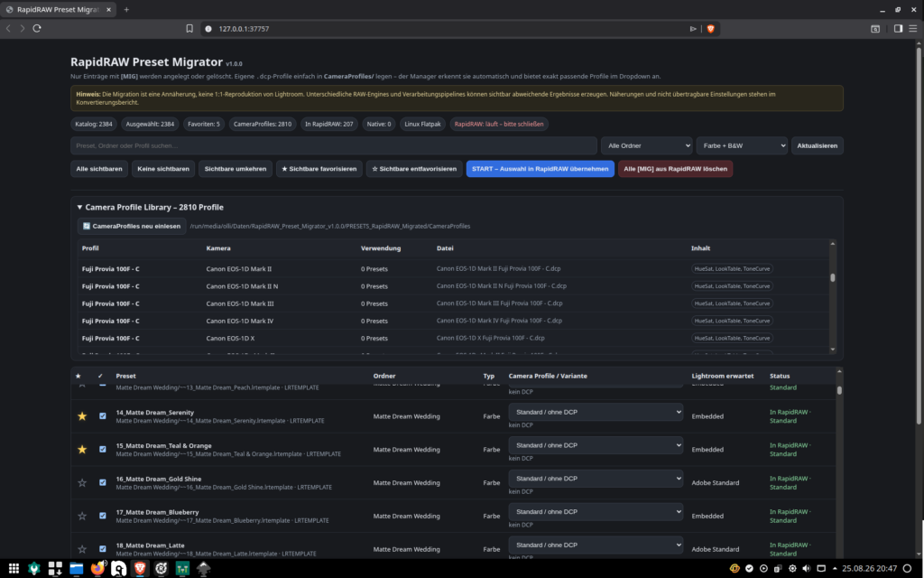Click Alle [MIG] aus RapidRAW löschen

(675, 169)
